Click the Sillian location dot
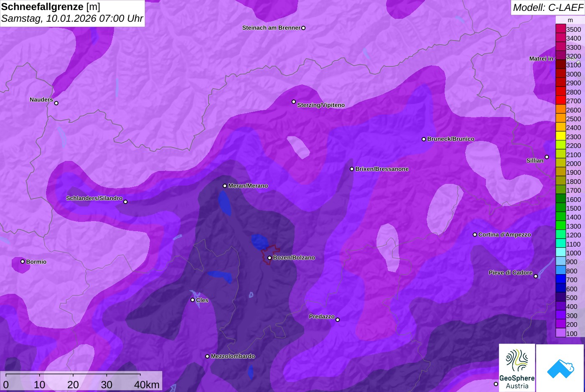 [547, 157]
